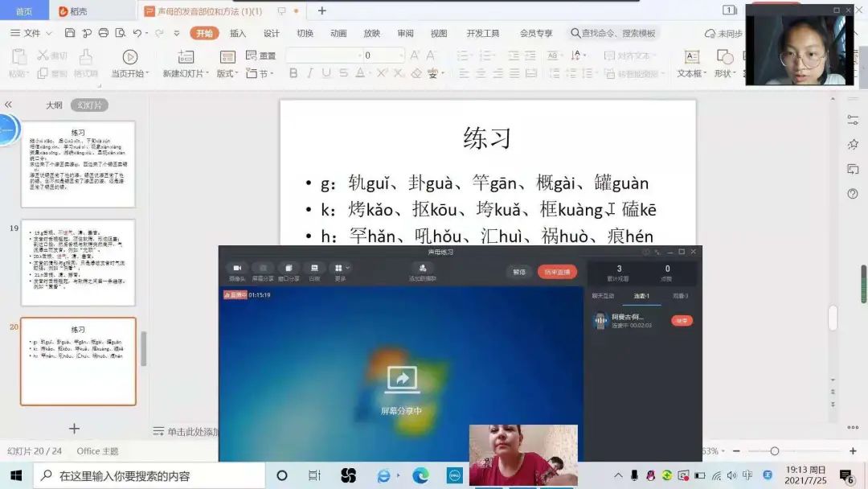Switch to outline view (大纲)
The width and height of the screenshot is (868, 489).
tap(54, 105)
